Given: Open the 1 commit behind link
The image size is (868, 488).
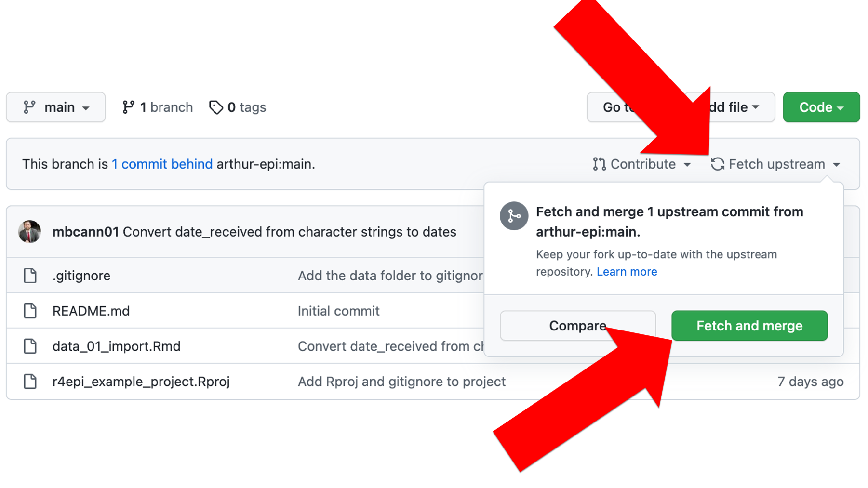Looking at the screenshot, I should (162, 164).
